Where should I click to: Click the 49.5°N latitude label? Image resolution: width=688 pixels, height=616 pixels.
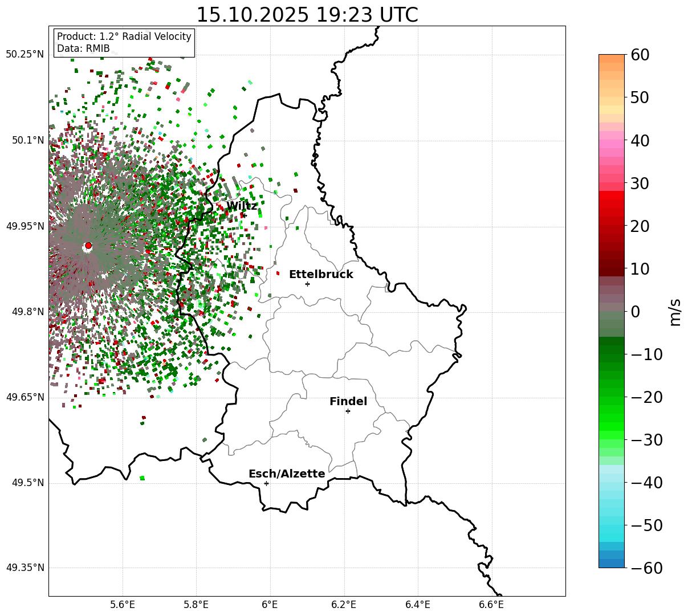click(27, 483)
